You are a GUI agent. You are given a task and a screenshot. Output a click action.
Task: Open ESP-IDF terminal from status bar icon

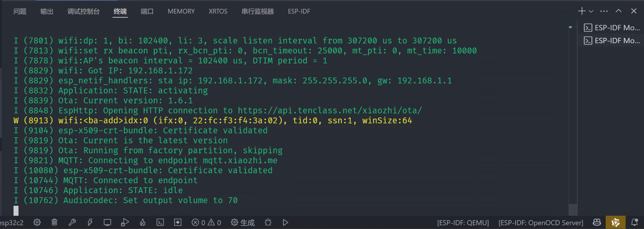(x=160, y=222)
